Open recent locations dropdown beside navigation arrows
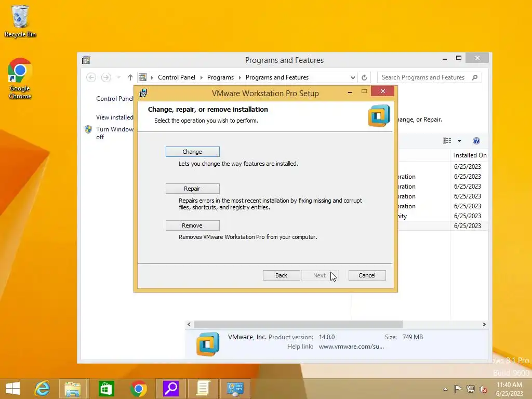The width and height of the screenshot is (532, 399). (x=119, y=77)
